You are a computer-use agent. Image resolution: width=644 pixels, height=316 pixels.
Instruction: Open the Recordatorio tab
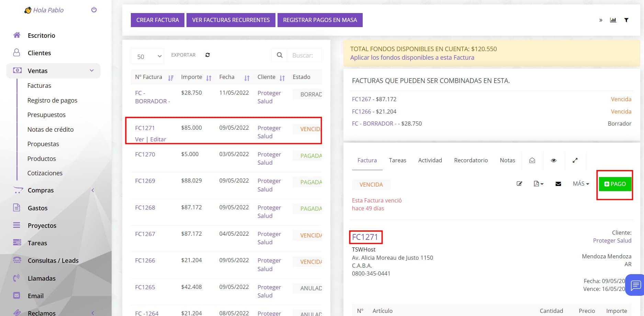[471, 160]
